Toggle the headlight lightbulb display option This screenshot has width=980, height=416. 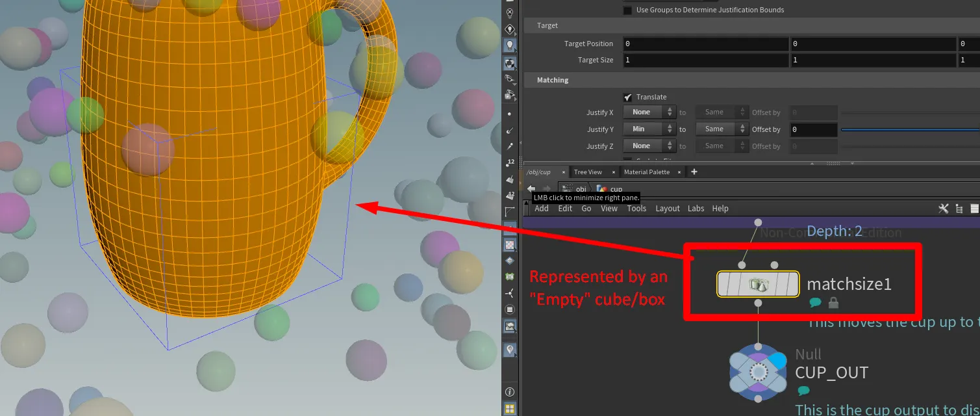point(510,45)
